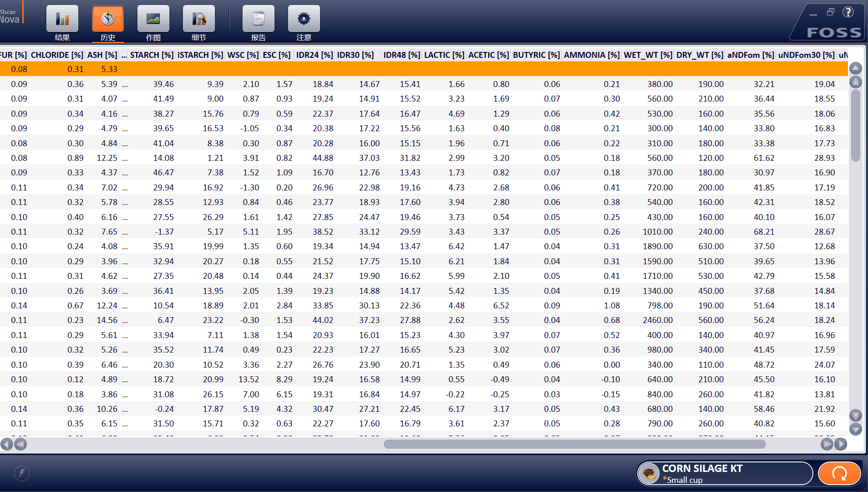Click the restore window icon
Viewport: 868px width, 492px height.
[831, 12]
